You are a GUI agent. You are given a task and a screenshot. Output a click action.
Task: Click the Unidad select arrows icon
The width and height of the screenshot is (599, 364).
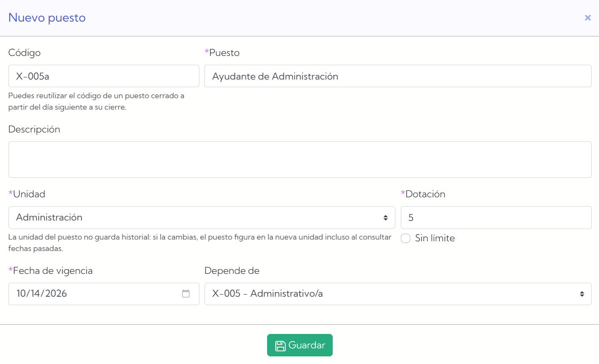pos(386,218)
